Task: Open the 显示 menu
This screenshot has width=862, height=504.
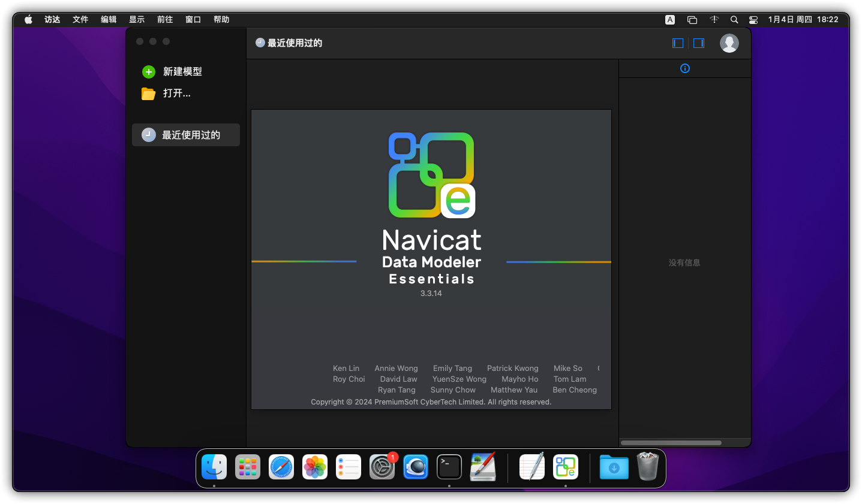Action: click(x=137, y=20)
